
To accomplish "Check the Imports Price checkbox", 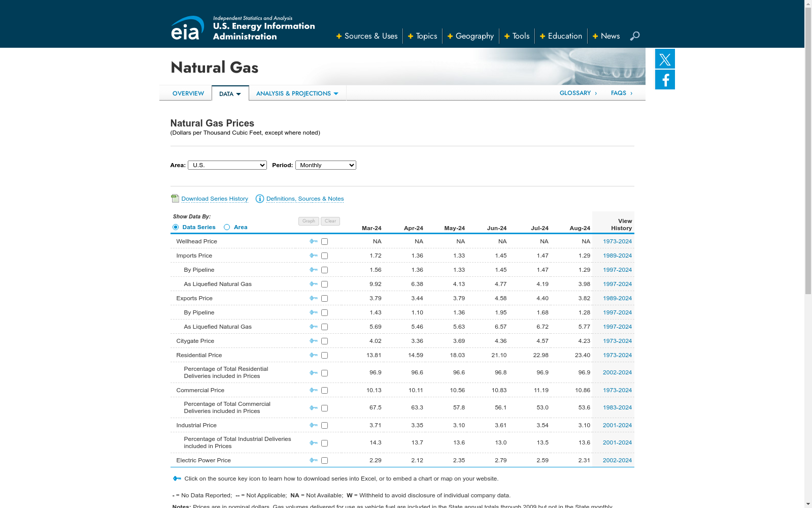I will 324,256.
